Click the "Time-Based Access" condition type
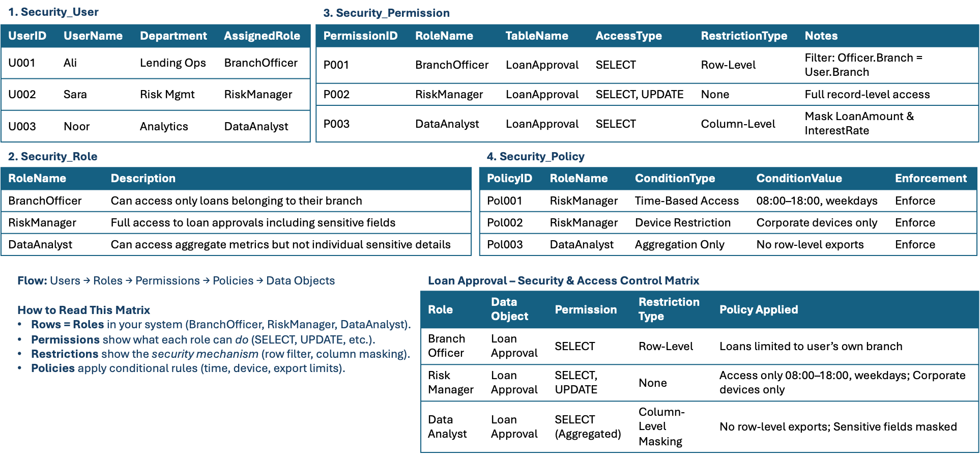 coord(687,201)
